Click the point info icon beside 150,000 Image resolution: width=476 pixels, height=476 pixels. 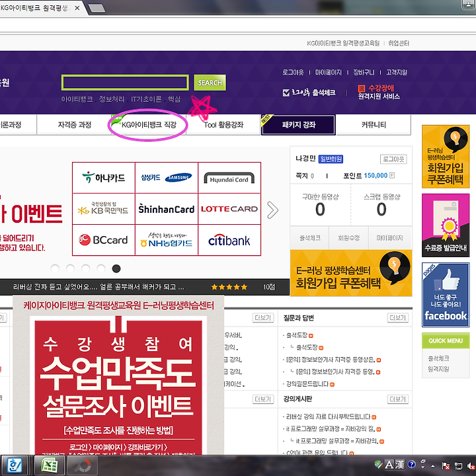click(392, 175)
